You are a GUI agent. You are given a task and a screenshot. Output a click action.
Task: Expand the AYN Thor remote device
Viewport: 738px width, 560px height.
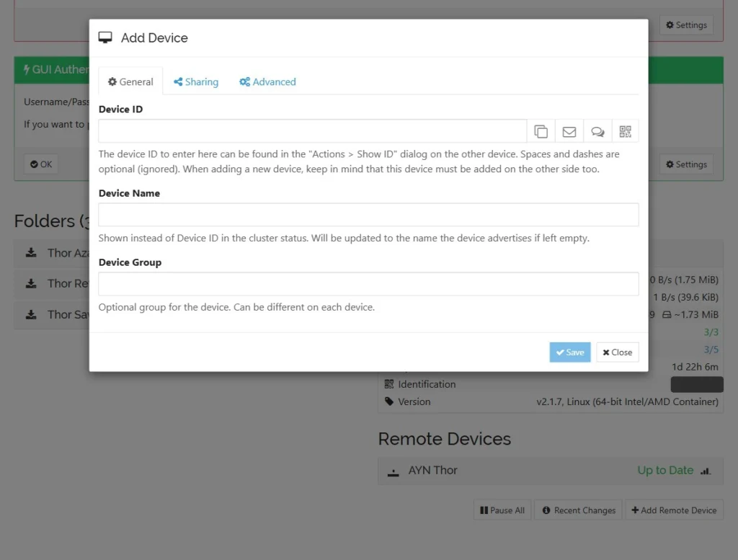point(550,471)
